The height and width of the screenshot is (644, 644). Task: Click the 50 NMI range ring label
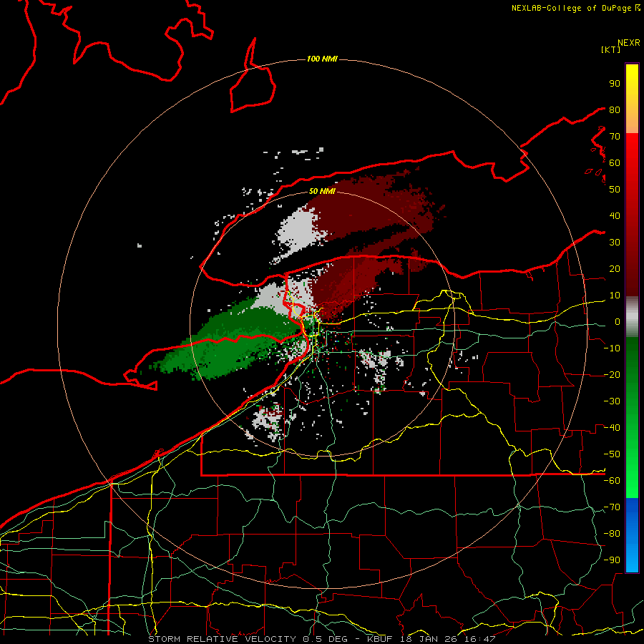pyautogui.click(x=322, y=191)
